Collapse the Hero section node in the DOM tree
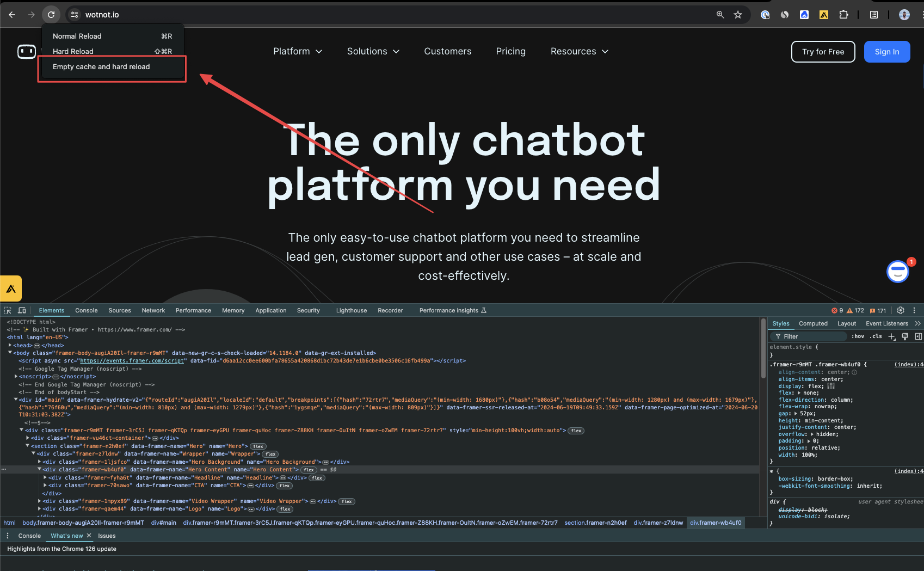The height and width of the screenshot is (571, 924). pyautogui.click(x=27, y=446)
